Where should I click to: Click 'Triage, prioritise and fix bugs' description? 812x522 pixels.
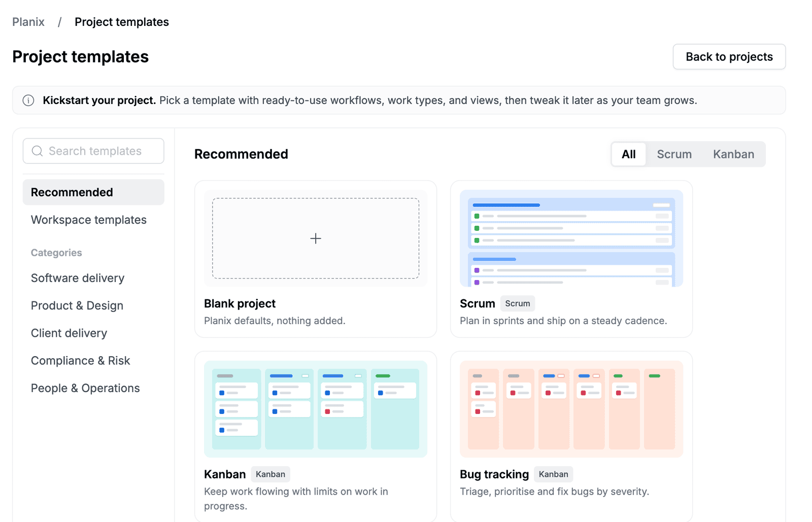[554, 492]
